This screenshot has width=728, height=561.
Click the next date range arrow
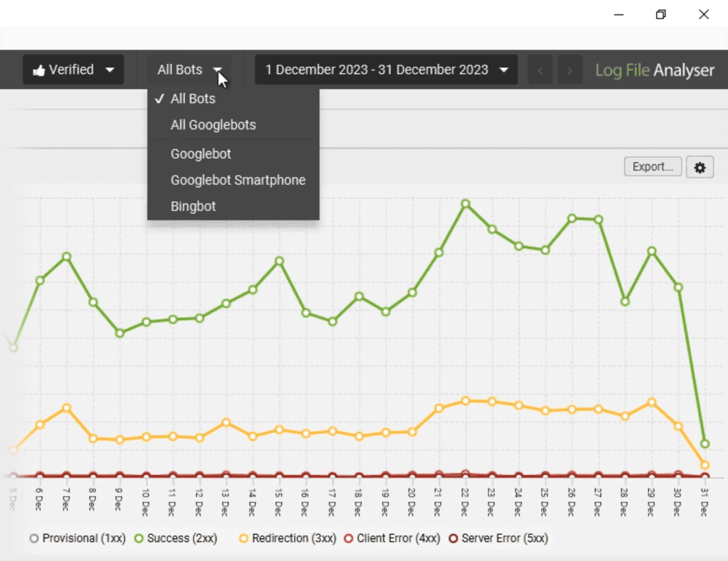point(569,70)
